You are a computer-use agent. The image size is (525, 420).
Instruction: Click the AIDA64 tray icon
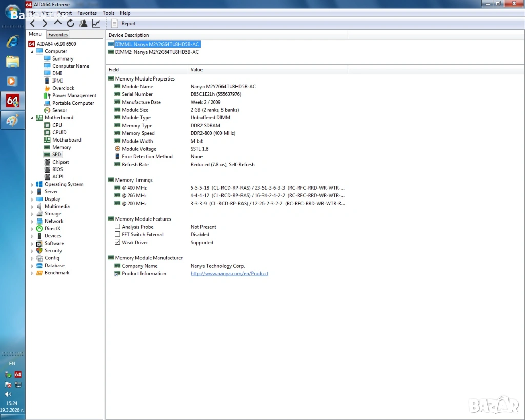pos(18,375)
